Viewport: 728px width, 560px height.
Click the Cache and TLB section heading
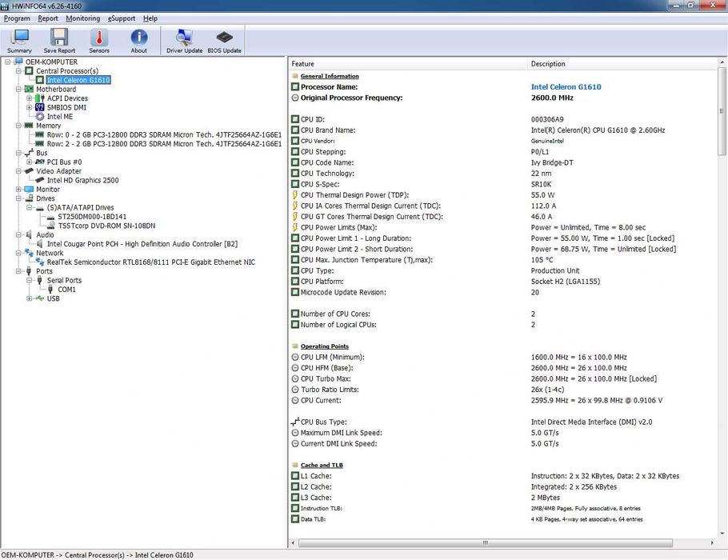tap(322, 466)
